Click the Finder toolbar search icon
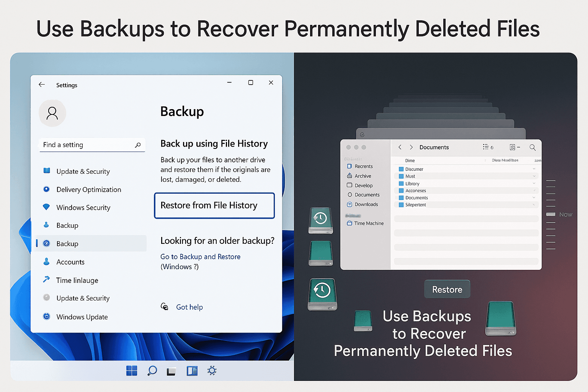 pos(532,147)
